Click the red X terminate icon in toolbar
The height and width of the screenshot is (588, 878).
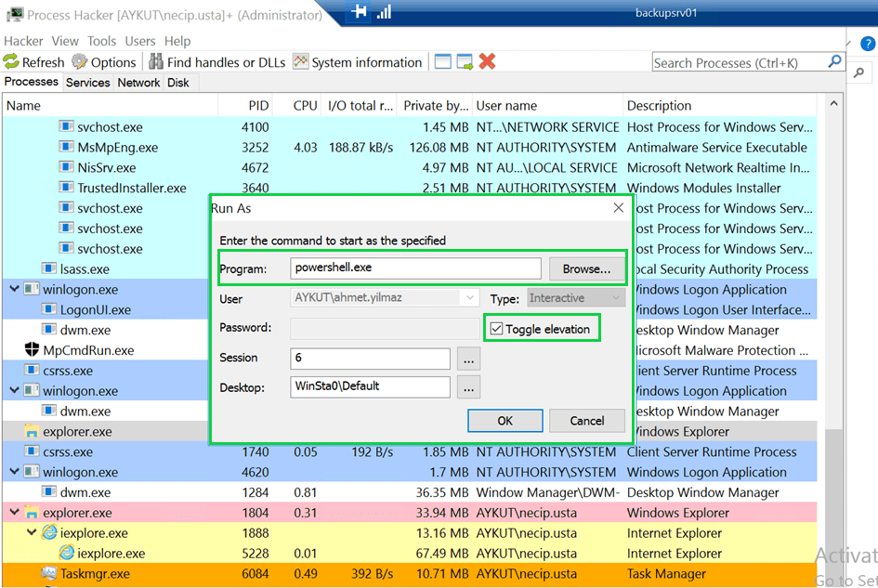tap(487, 62)
